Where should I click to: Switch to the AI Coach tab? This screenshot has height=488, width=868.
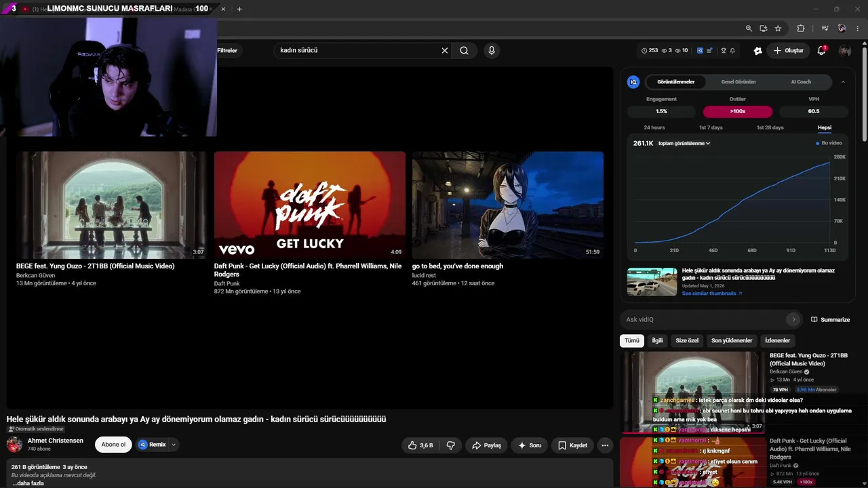[801, 82]
